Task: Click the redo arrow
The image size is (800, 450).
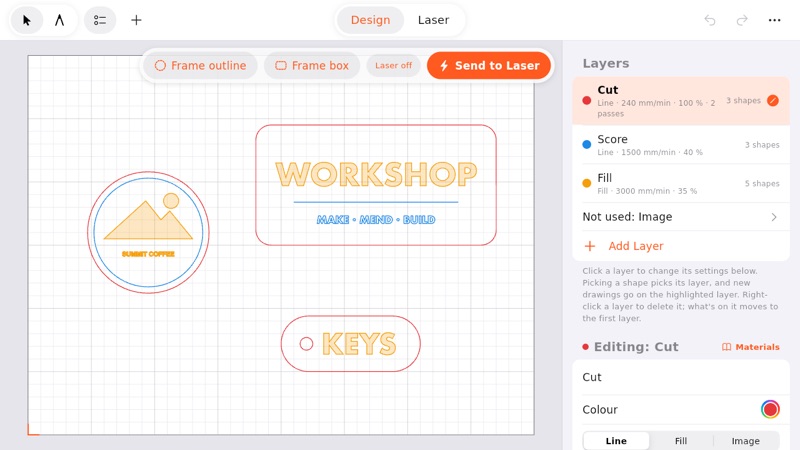Action: [742, 20]
